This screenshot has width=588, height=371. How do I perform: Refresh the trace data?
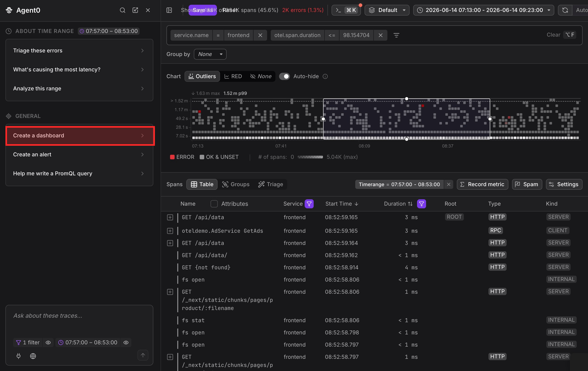click(x=565, y=10)
